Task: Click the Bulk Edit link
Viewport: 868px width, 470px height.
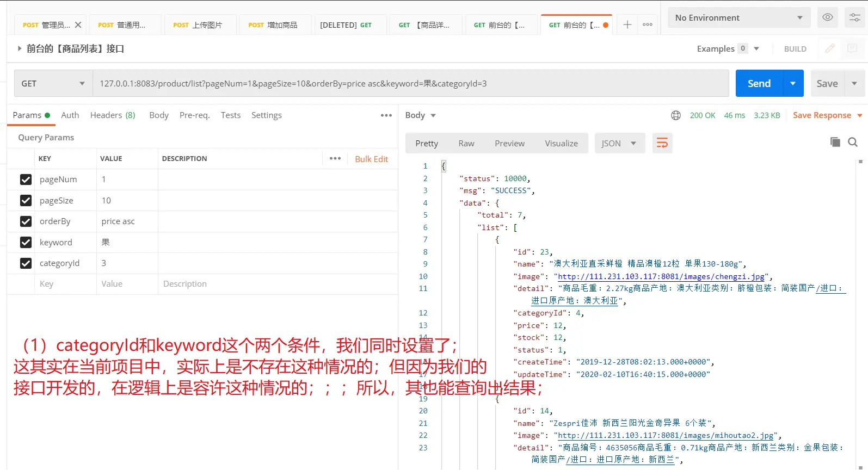Action: pos(371,159)
